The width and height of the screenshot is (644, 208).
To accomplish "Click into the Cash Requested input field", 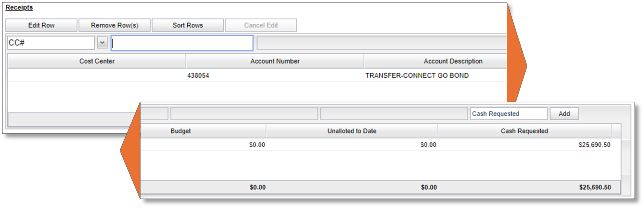I will tap(508, 114).
